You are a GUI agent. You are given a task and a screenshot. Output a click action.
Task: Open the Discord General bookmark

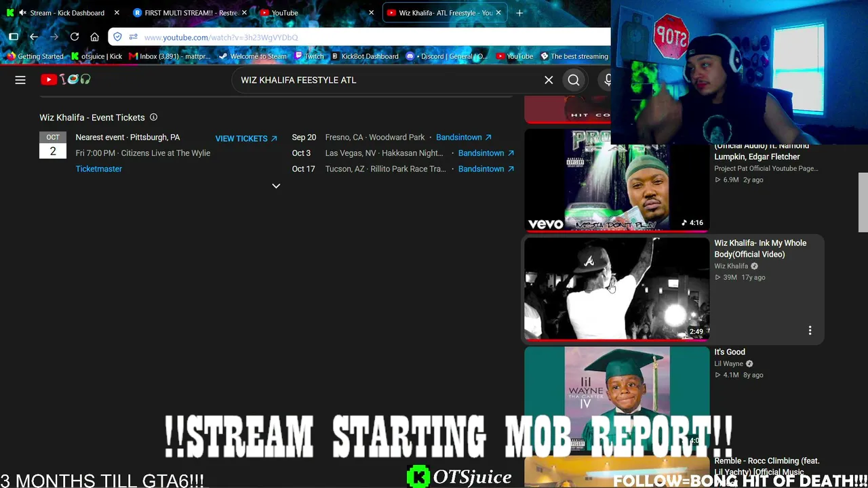click(447, 56)
